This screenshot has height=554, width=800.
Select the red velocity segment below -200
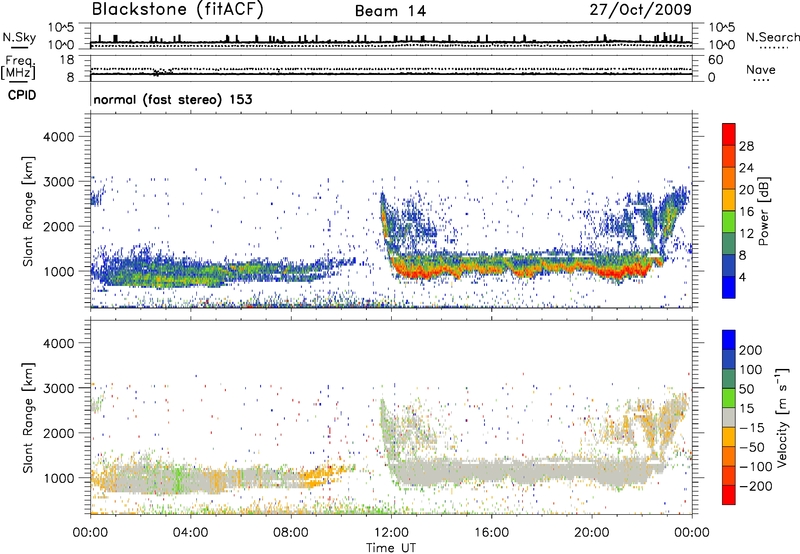(x=729, y=495)
